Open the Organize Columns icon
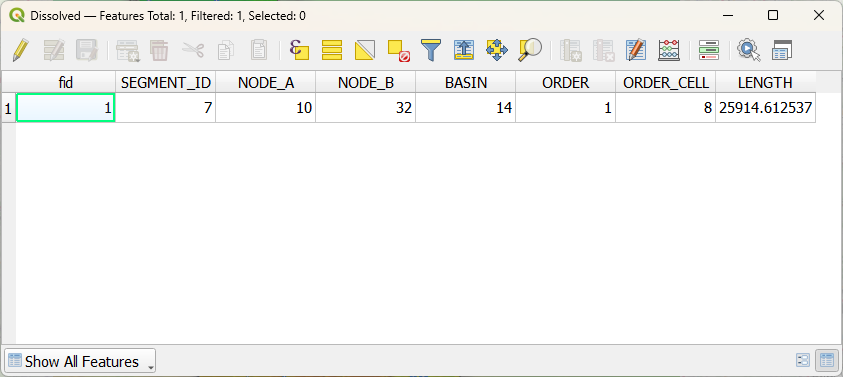This screenshot has height=377, width=843. tap(636, 50)
